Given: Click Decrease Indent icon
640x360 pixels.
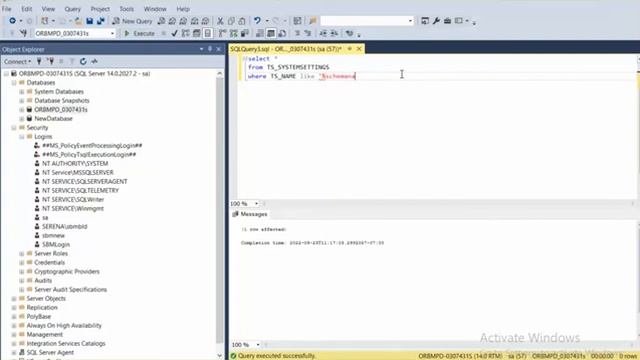Looking at the screenshot, I should point(323,33).
